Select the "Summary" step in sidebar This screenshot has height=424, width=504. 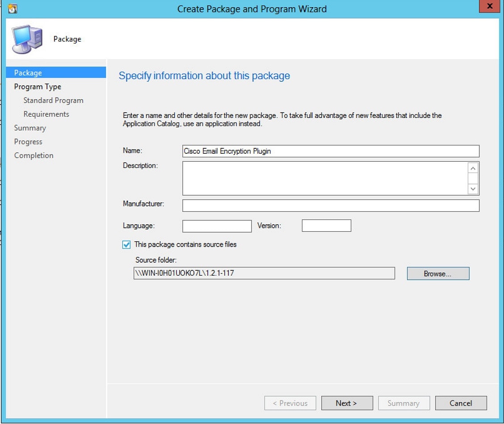pos(30,128)
